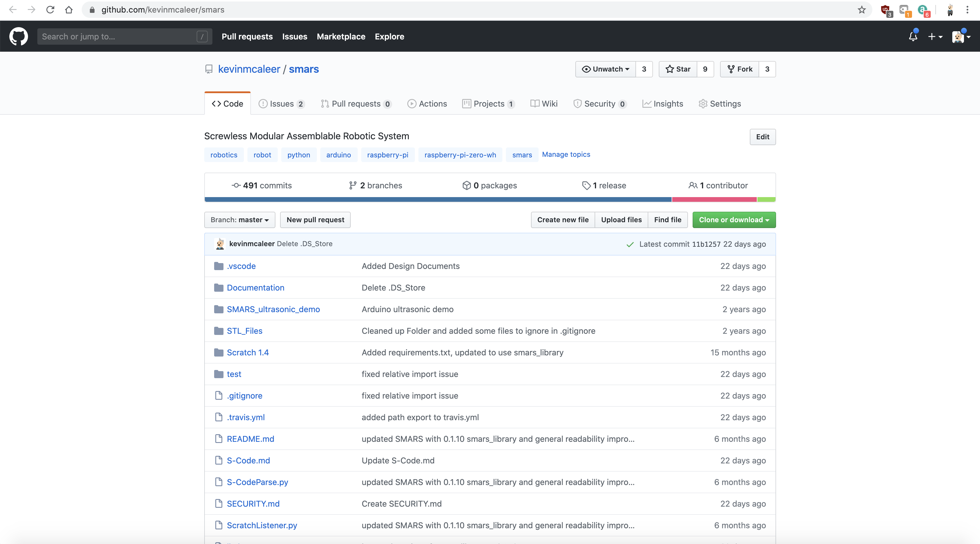Click Edit for the repository description
Viewport: 980px width, 544px height.
click(762, 137)
